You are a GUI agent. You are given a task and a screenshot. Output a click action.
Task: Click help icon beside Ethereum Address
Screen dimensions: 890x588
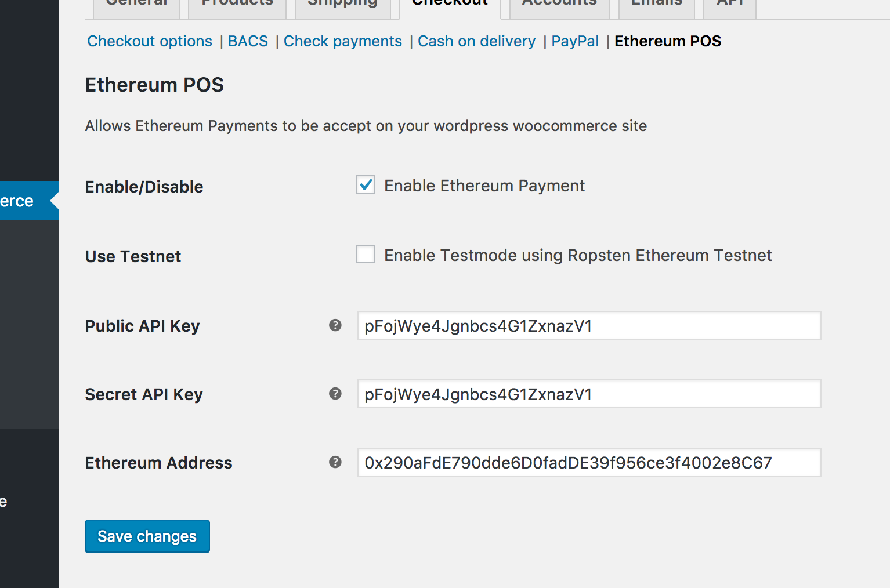335,462
